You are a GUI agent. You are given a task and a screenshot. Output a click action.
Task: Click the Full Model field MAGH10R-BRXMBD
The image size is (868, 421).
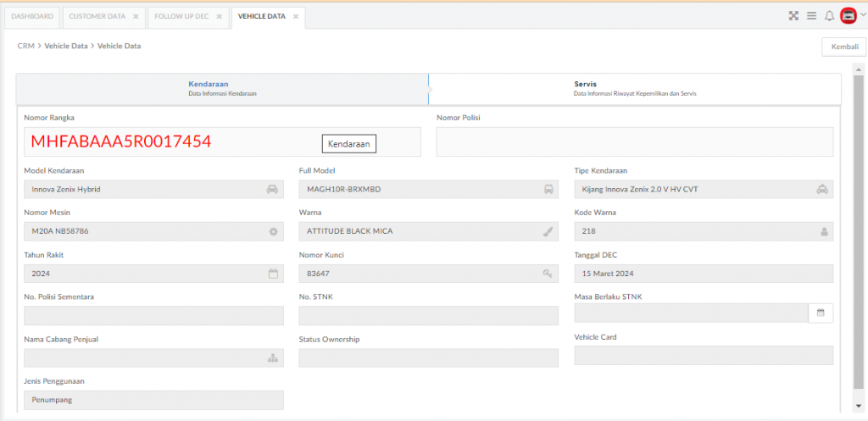(428, 189)
